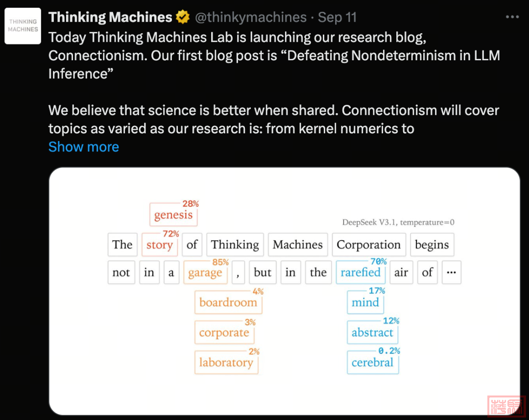Screen dimensions: 529x420
Task: Choose the 'laboratory' alternative token
Action: [x=226, y=363]
